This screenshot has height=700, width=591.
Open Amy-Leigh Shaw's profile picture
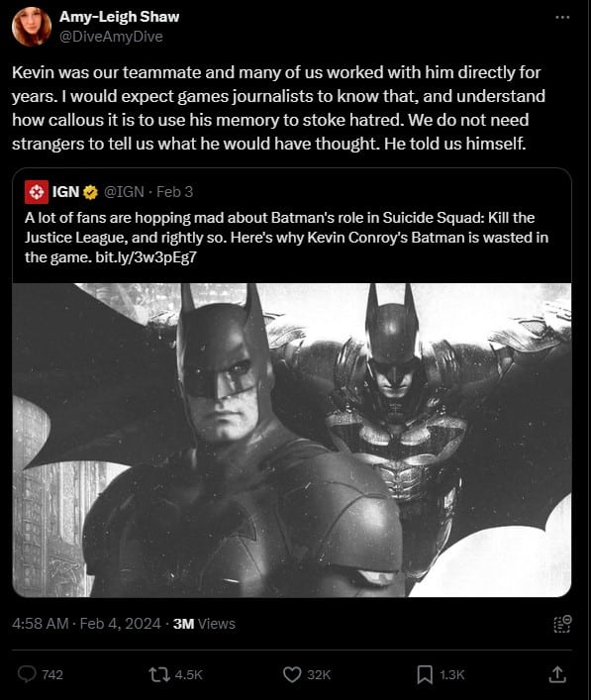pos(32,27)
